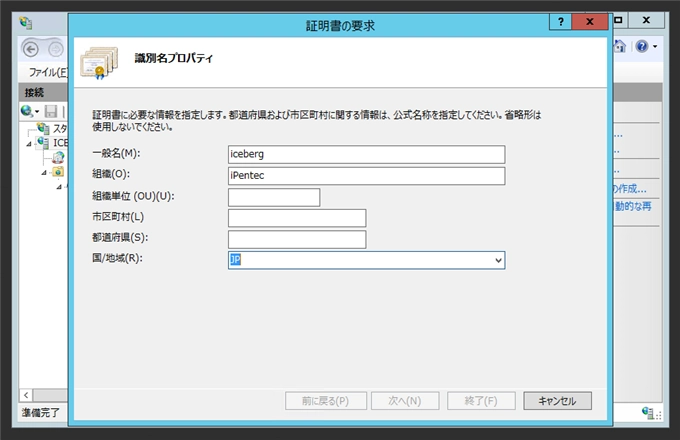This screenshot has height=440, width=680.
Task: Open the ファイル(F) menu in IIS Manager
Action: [x=48, y=72]
